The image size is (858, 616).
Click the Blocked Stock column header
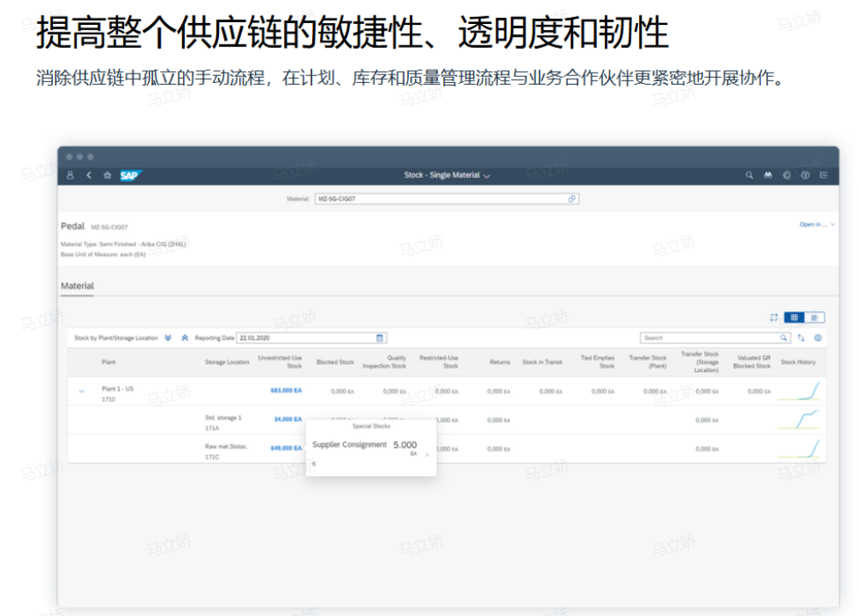pyautogui.click(x=334, y=362)
